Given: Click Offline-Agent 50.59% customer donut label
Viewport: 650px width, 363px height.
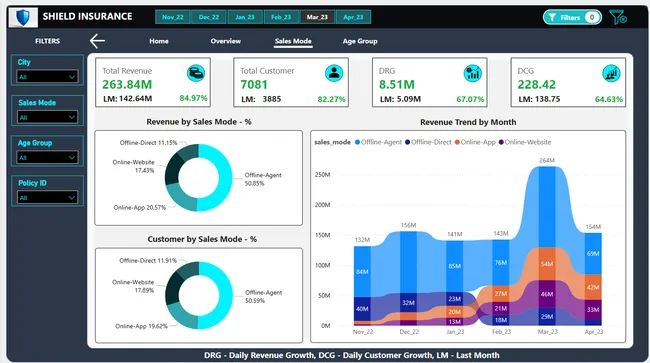Looking at the screenshot, I should pos(263,296).
